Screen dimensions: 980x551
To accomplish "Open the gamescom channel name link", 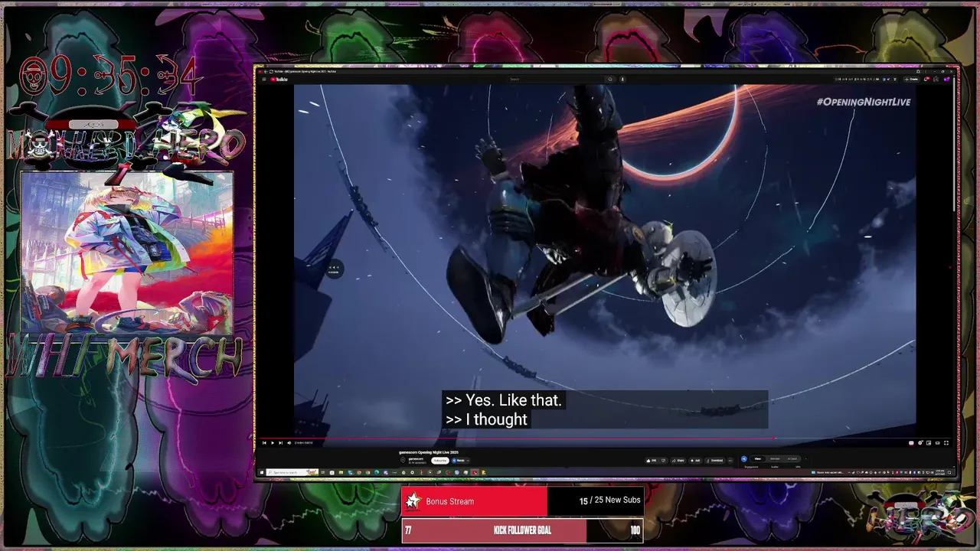I will [x=416, y=458].
